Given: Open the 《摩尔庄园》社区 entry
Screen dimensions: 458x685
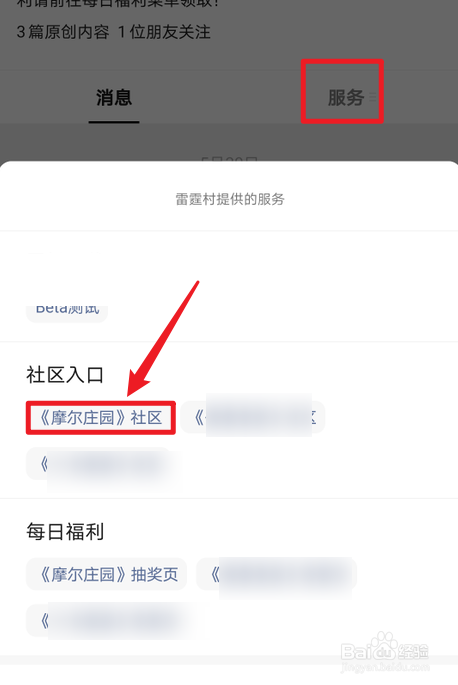Looking at the screenshot, I should coord(101,418).
